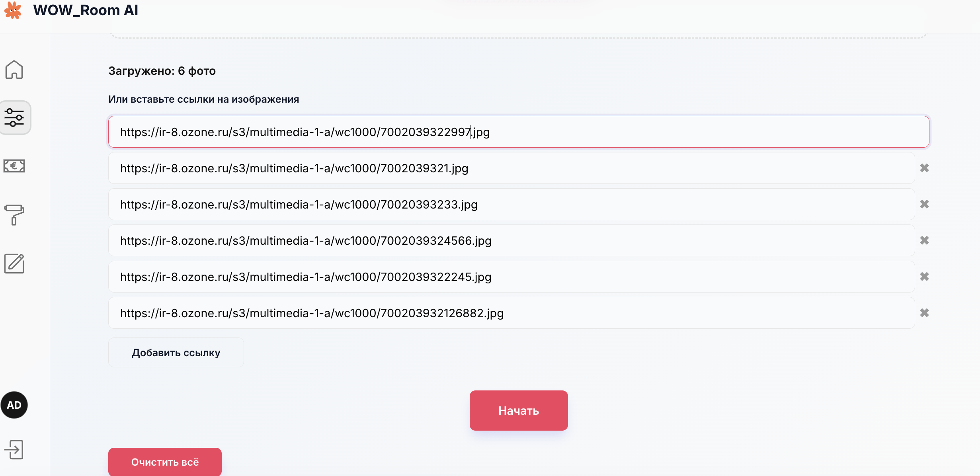
Task: Click into the 7002039321.jpg URL field
Action: click(511, 168)
